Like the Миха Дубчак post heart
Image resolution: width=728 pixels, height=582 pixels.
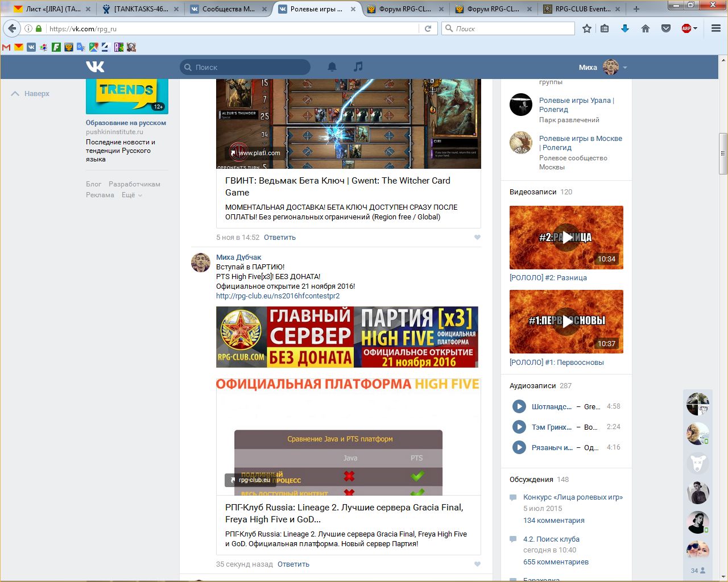click(477, 564)
